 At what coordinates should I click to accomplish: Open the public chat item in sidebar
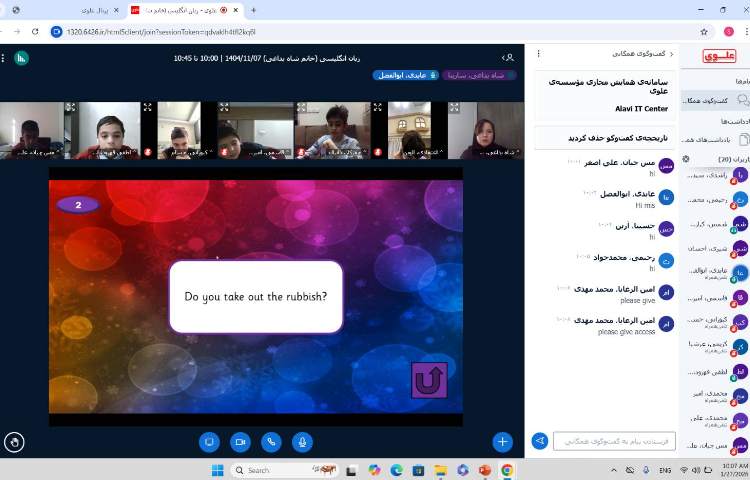coord(716,100)
